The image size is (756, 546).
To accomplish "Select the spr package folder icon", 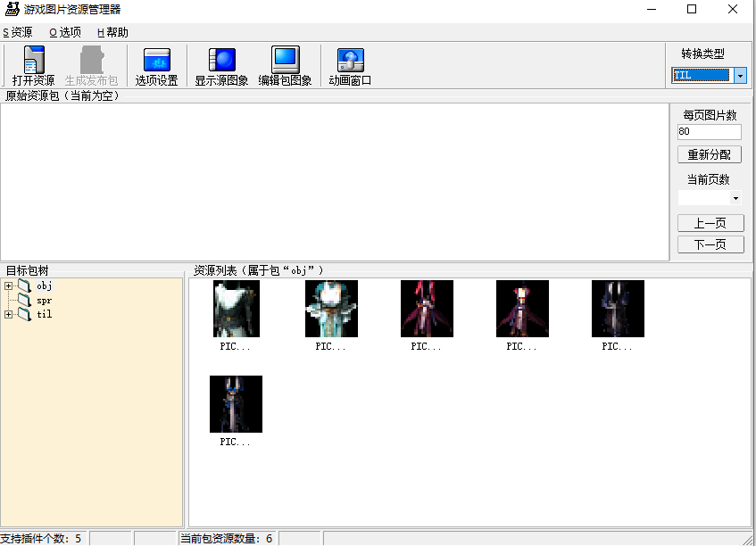I will pyautogui.click(x=25, y=301).
